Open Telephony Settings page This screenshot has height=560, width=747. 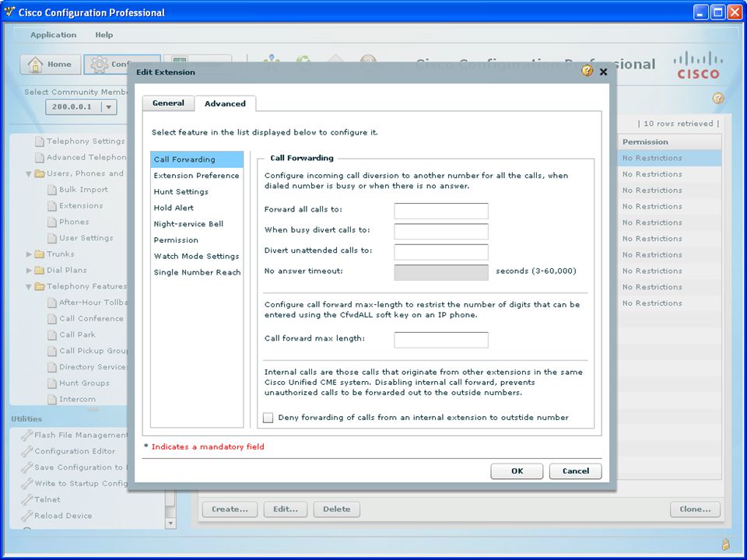click(79, 142)
